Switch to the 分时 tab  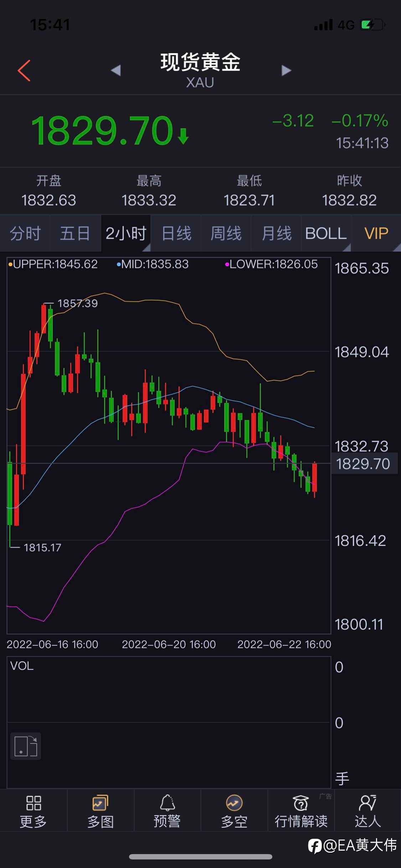(x=25, y=233)
